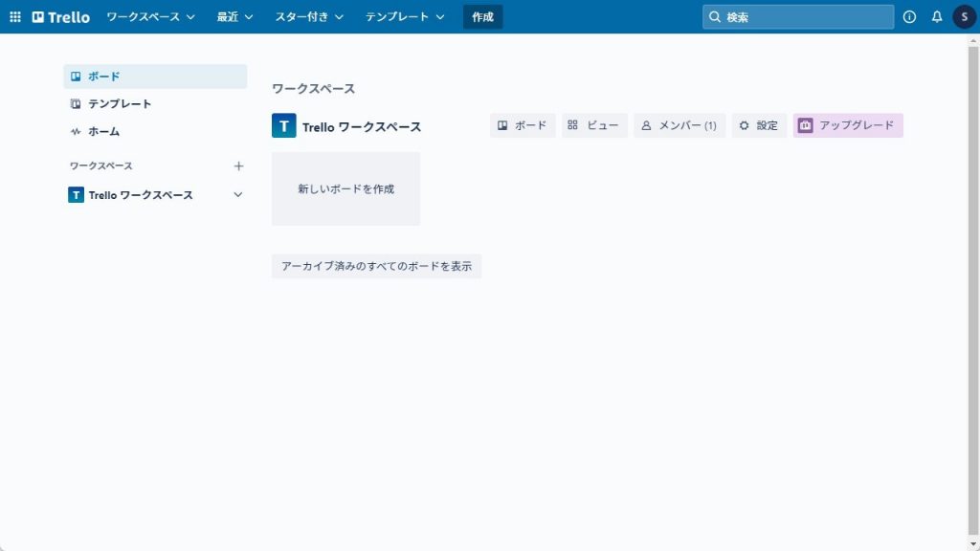
Task: Open the app switcher grid icon
Action: pos(15,17)
